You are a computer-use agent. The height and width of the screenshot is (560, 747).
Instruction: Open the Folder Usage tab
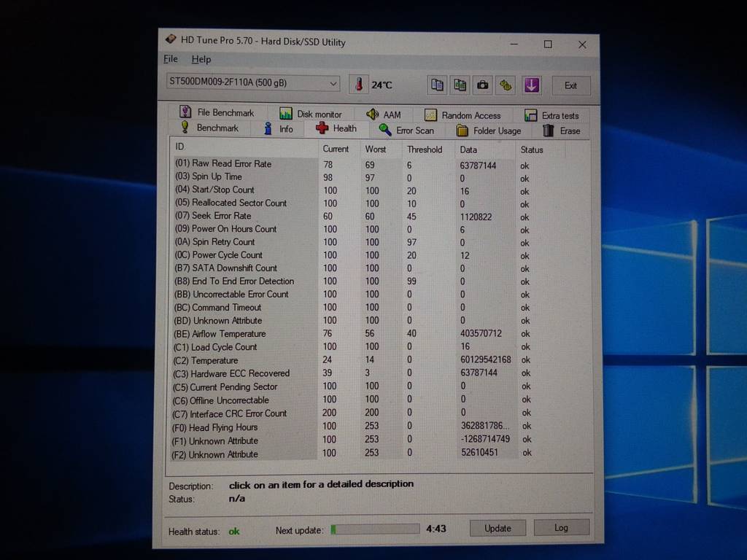point(489,131)
